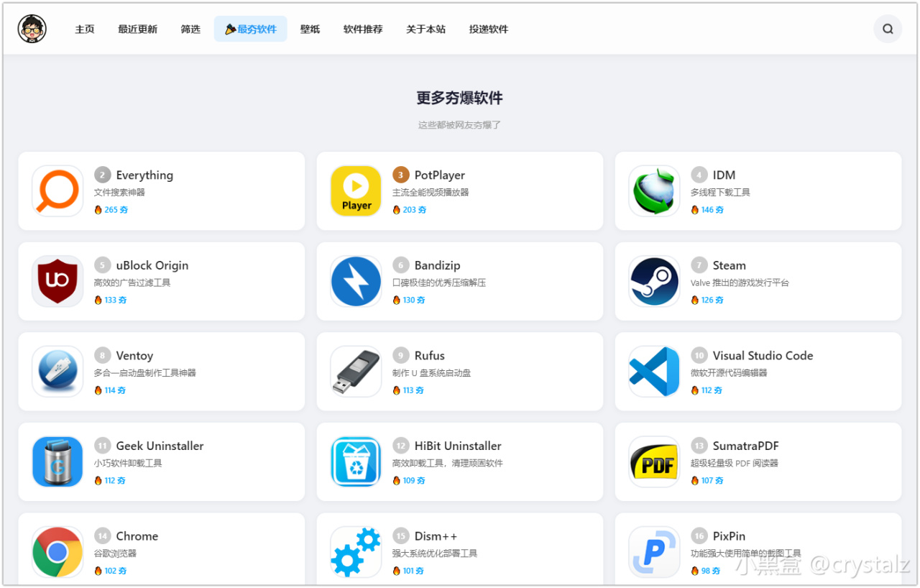Image resolution: width=920 pixels, height=588 pixels.
Task: Open the uBlock Origin title link
Action: point(152,265)
